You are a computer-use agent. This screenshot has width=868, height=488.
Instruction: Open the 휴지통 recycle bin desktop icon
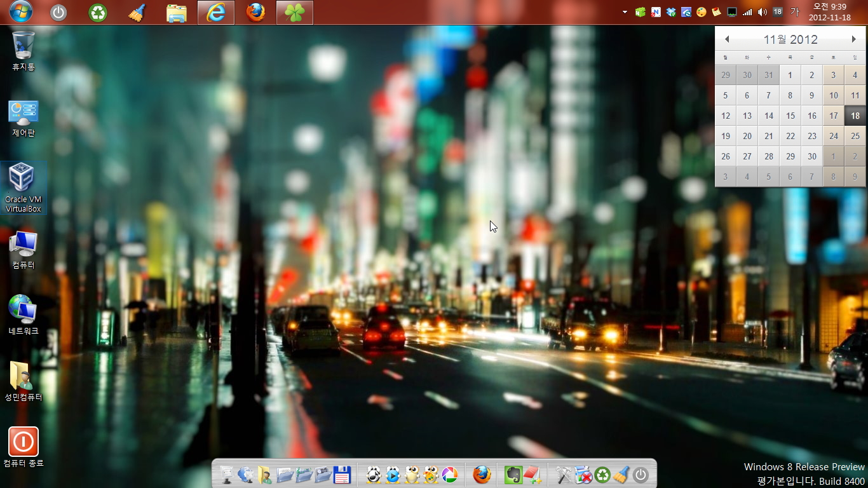(x=24, y=51)
